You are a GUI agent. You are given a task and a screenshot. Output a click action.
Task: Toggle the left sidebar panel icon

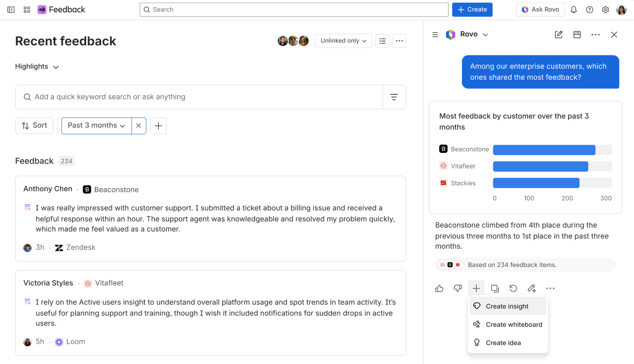pyautogui.click(x=11, y=10)
